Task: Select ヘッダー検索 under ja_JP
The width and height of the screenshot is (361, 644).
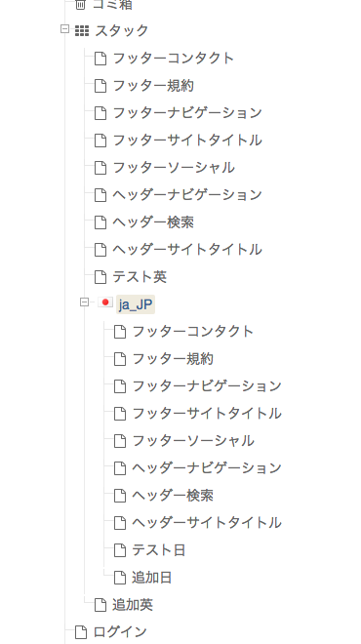Action: click(x=173, y=496)
